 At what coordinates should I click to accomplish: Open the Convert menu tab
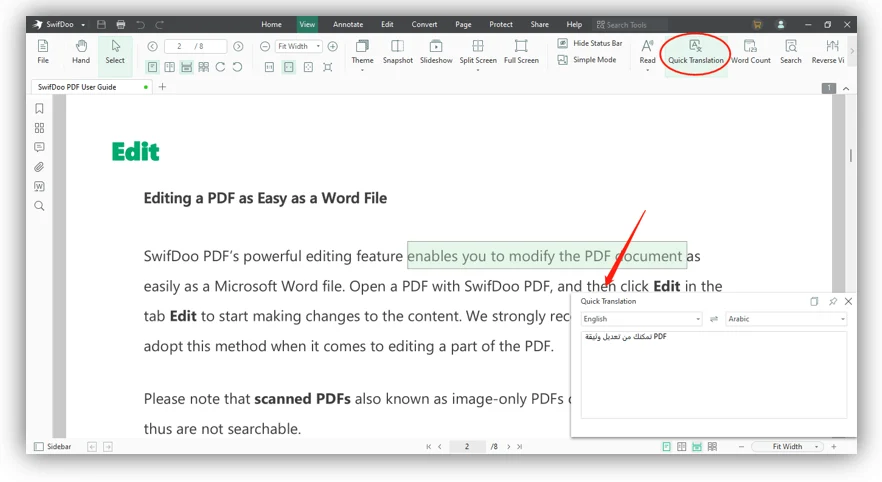(424, 24)
